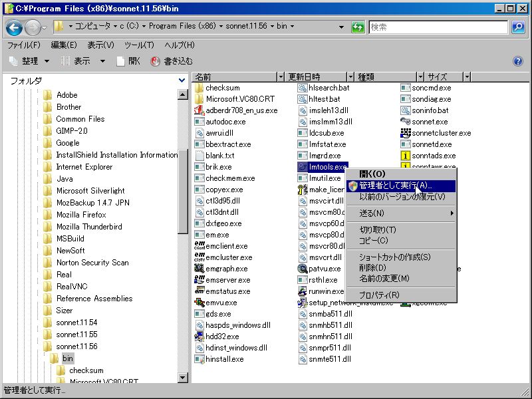Click the サイズ column header

click(x=445, y=77)
